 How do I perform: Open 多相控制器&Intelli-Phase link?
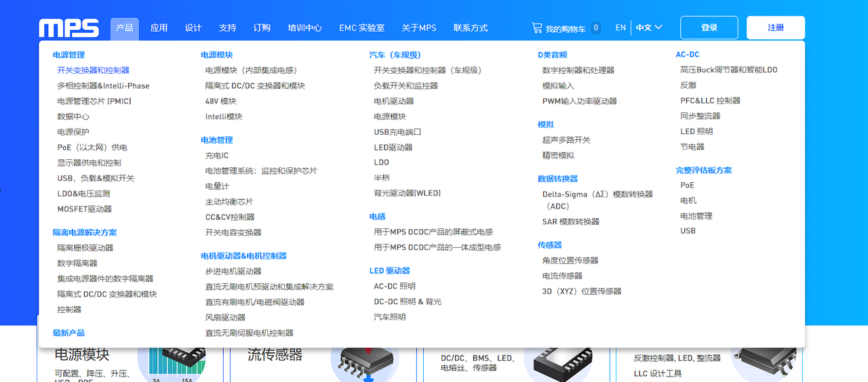(103, 86)
